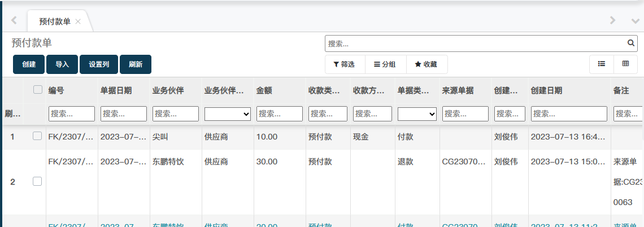Close the 预付款单 tab

click(78, 21)
